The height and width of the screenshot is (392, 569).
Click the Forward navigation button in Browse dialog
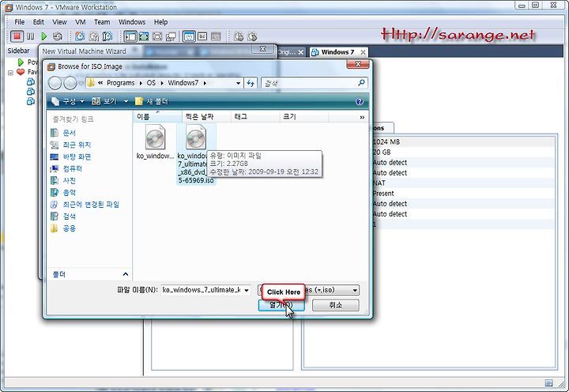(70, 83)
